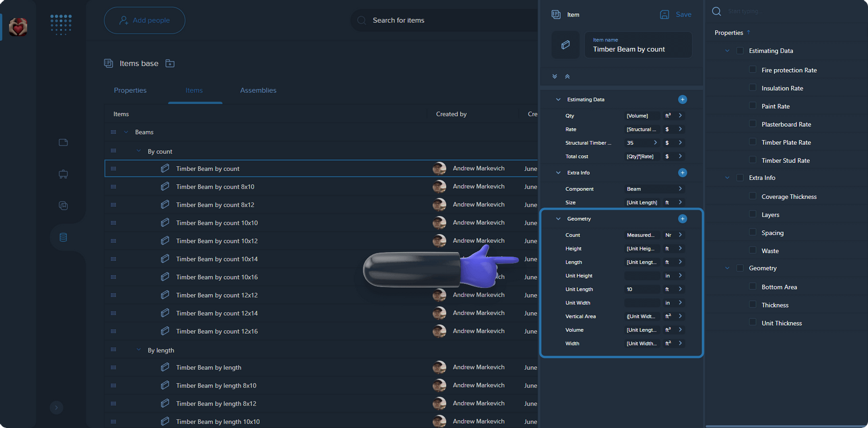Set the Structural Timber rate value of 35
Screen dimensions: 868x428
click(638, 142)
